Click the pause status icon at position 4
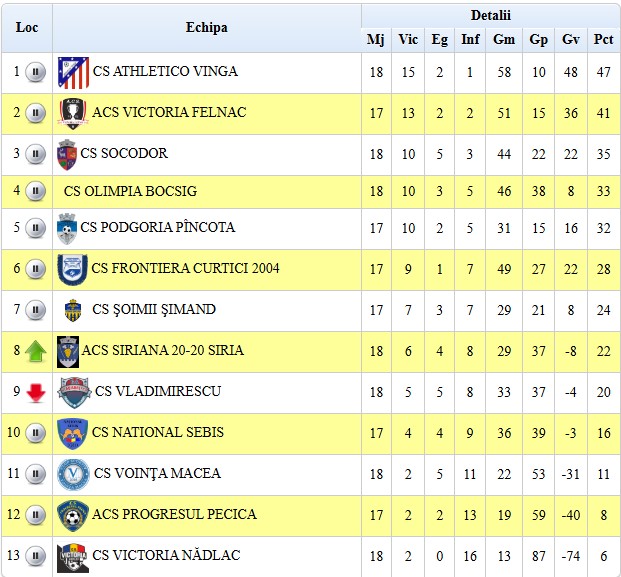Image resolution: width=621 pixels, height=577 pixels. point(36,191)
